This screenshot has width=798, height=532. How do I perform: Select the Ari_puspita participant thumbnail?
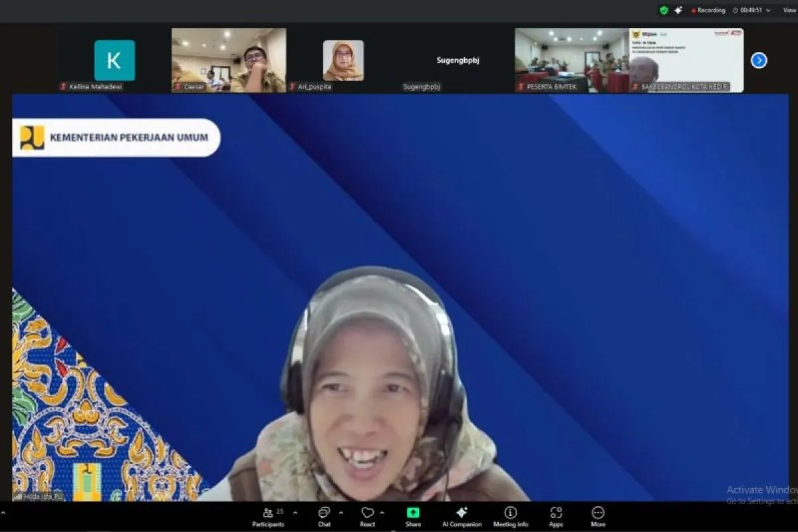click(x=343, y=61)
